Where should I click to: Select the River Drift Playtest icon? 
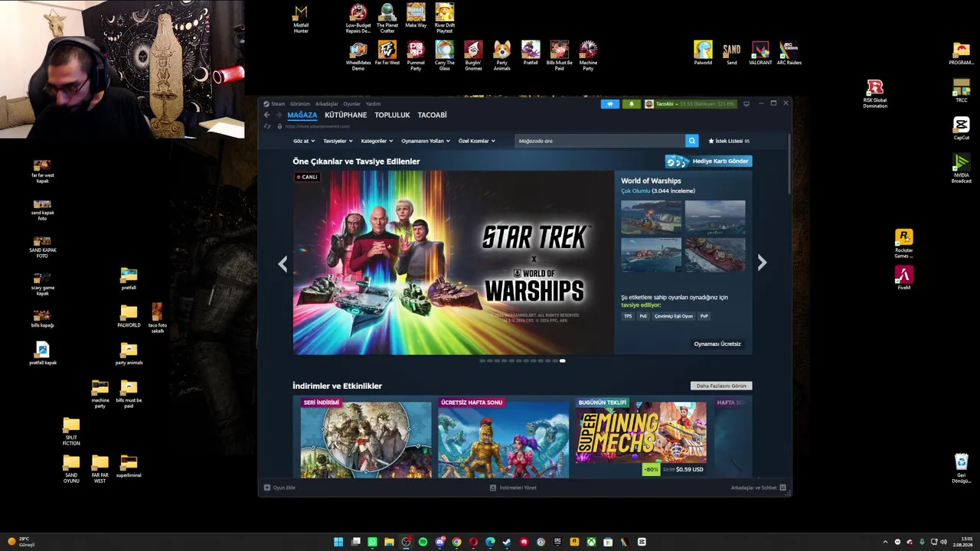click(445, 19)
